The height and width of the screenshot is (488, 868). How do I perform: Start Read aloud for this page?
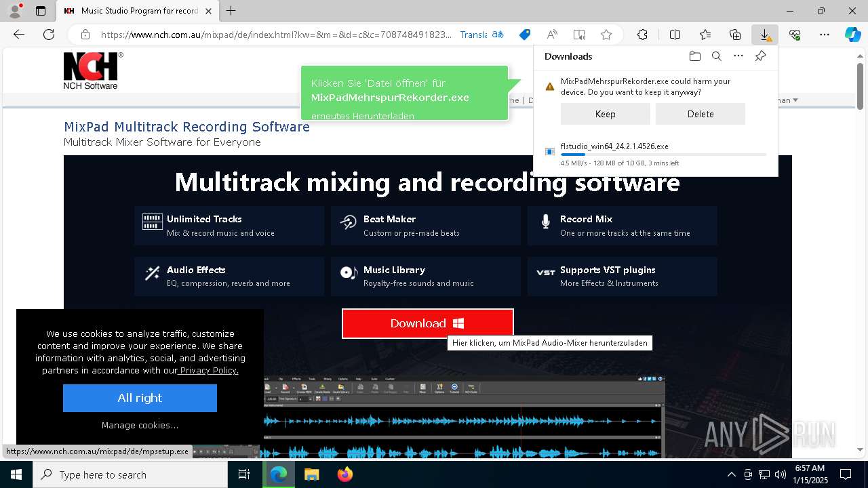pos(552,35)
